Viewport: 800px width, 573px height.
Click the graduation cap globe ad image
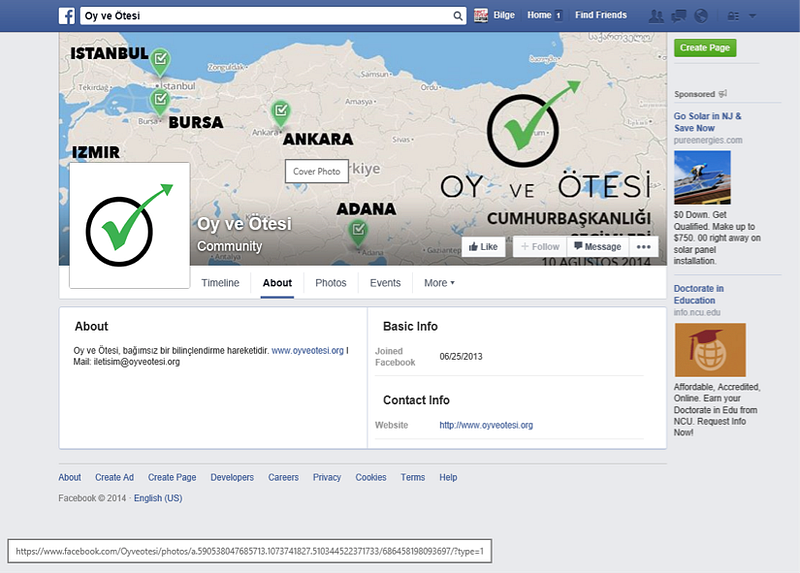click(710, 350)
